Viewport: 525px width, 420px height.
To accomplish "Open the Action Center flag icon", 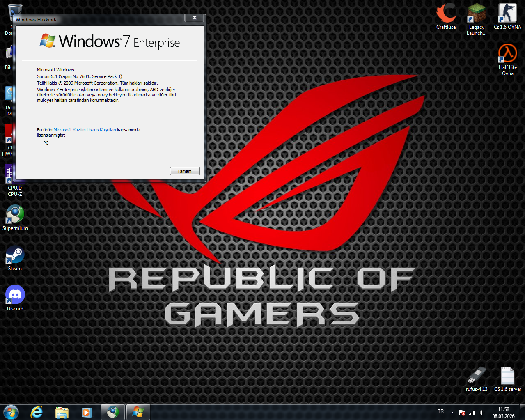I will pyautogui.click(x=462, y=413).
